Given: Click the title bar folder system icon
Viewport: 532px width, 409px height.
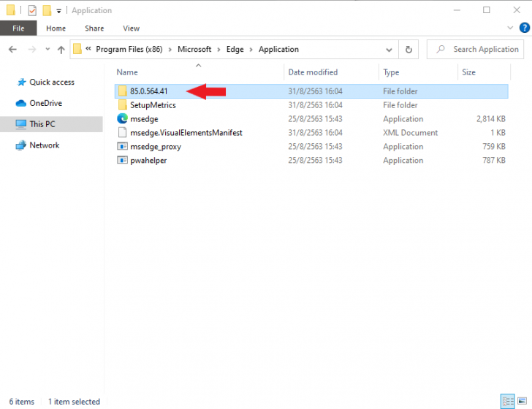Looking at the screenshot, I should click(x=11, y=10).
